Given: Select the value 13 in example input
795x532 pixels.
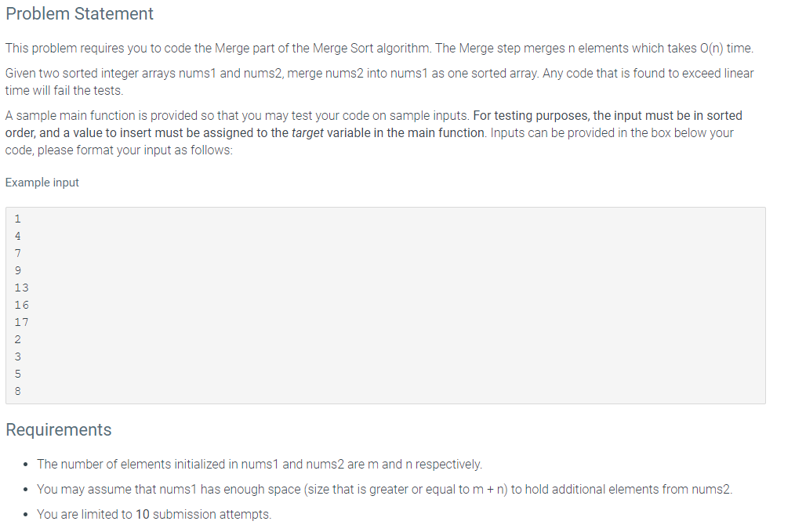Looking at the screenshot, I should point(22,288).
